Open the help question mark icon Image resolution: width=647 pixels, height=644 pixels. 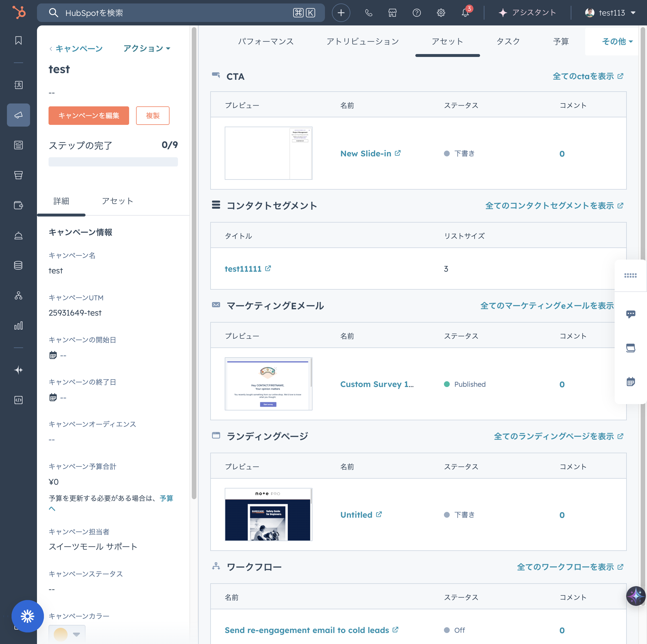coord(417,13)
